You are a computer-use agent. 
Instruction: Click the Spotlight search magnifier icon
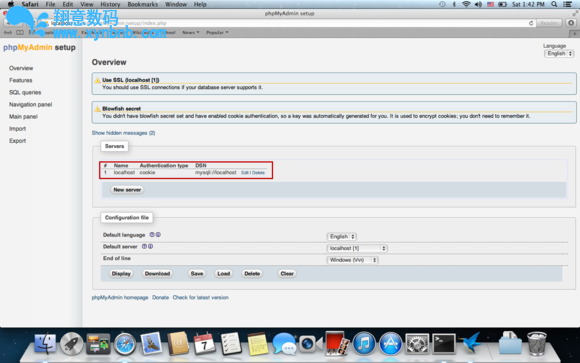point(554,4)
